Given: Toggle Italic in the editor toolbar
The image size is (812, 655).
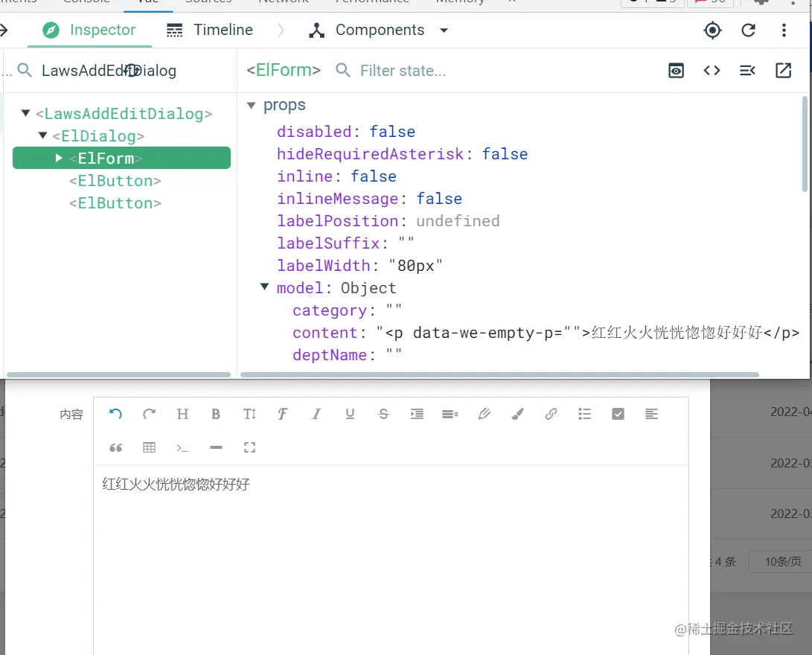Looking at the screenshot, I should click(316, 414).
